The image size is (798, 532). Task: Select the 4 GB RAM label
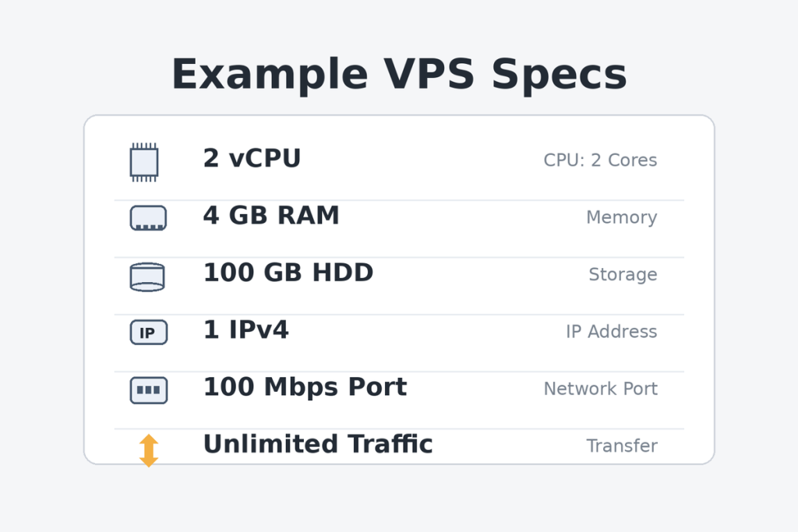pyautogui.click(x=271, y=216)
